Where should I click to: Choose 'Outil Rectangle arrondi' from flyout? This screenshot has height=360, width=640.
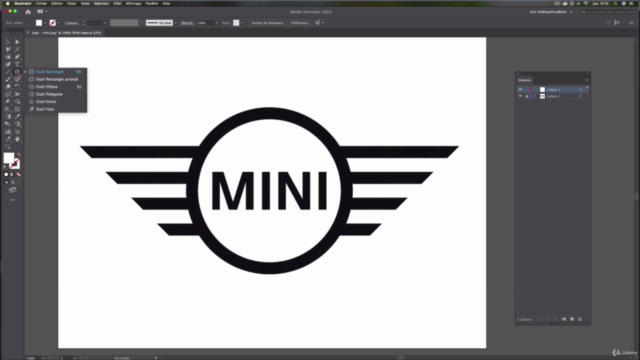(x=56, y=79)
